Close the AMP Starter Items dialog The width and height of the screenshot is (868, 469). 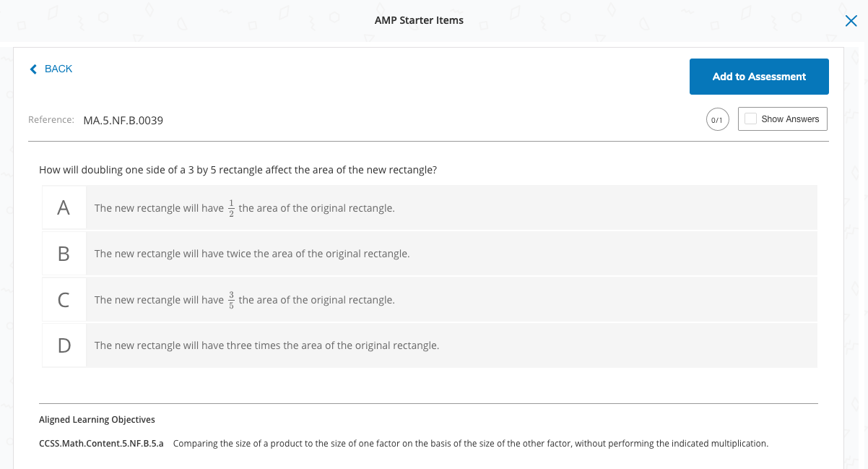pos(850,21)
